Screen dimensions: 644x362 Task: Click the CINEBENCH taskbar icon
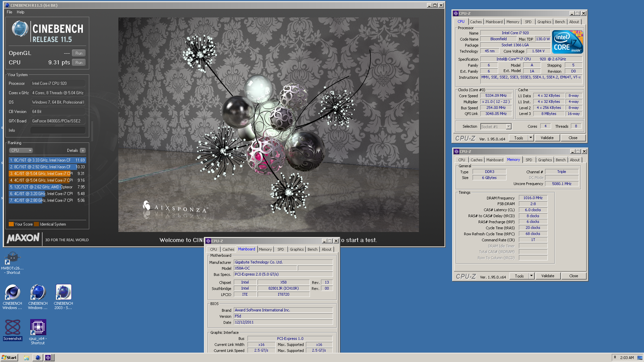(38, 358)
